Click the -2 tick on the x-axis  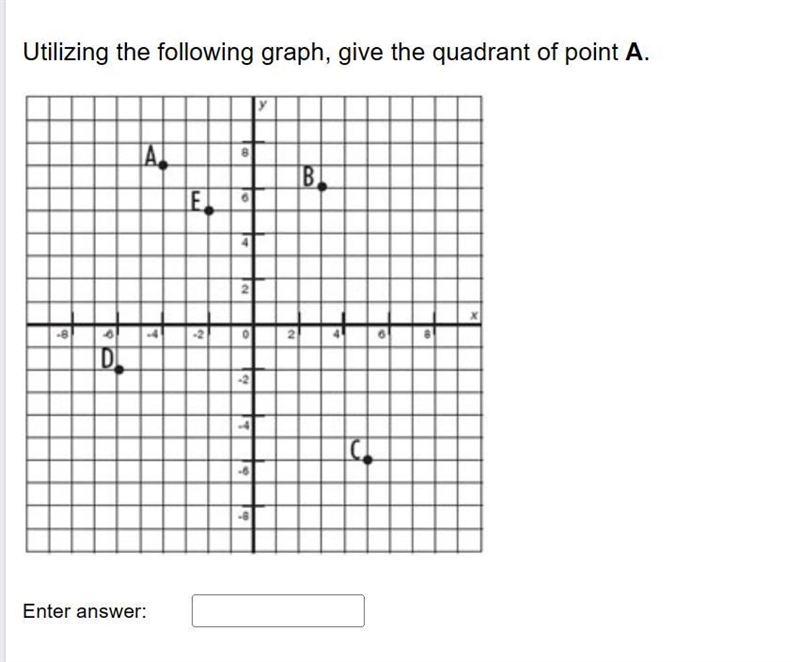[198, 335]
